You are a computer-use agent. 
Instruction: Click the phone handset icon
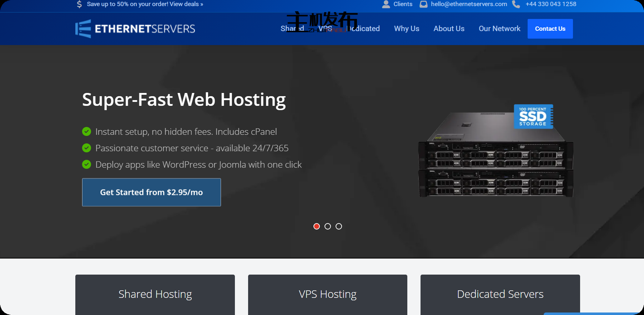click(516, 4)
